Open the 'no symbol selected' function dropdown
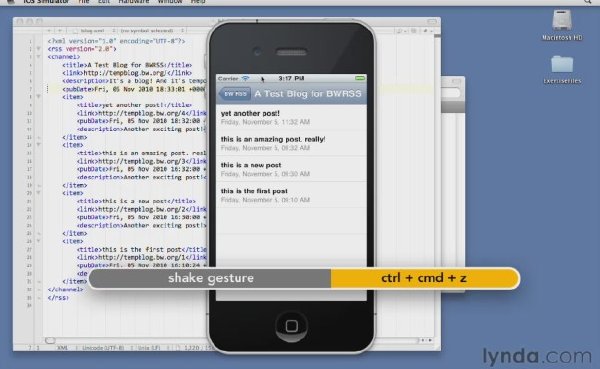The width and height of the screenshot is (600, 369). point(152,31)
